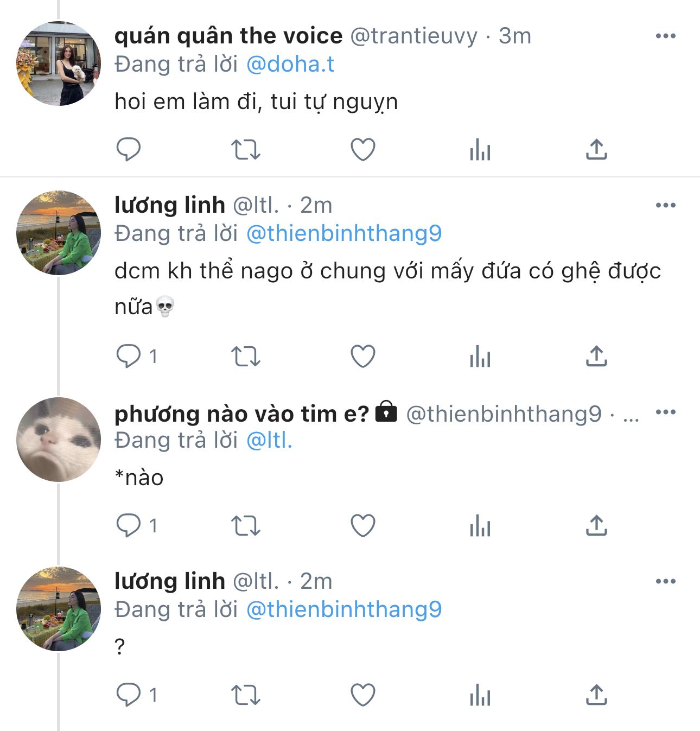Retweet the '*nào' correction tweet
The height and width of the screenshot is (731, 700).
(x=246, y=526)
